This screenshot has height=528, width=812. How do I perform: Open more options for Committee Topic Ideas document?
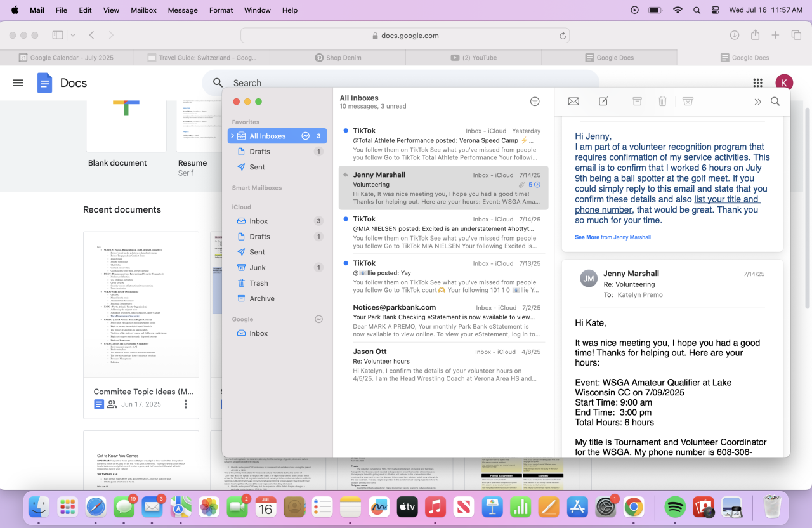(186, 404)
